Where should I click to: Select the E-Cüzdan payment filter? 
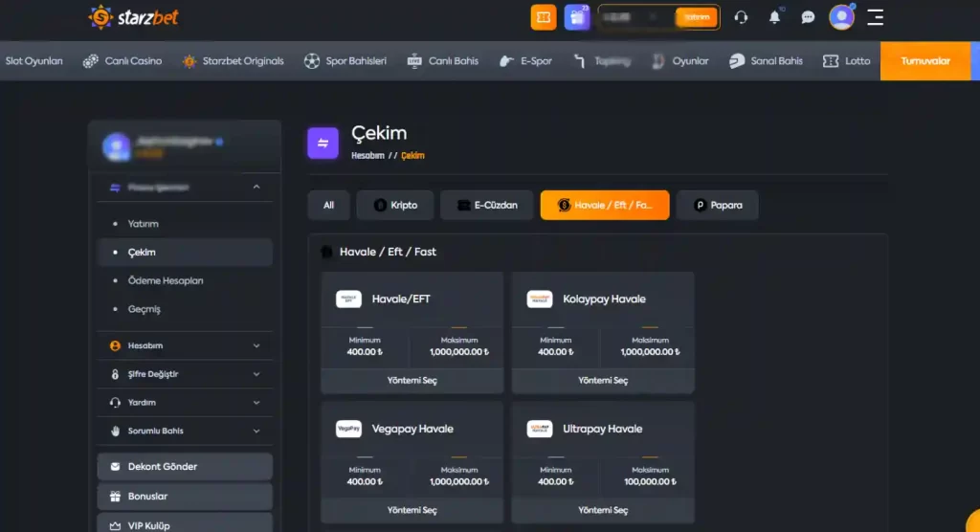[487, 205]
